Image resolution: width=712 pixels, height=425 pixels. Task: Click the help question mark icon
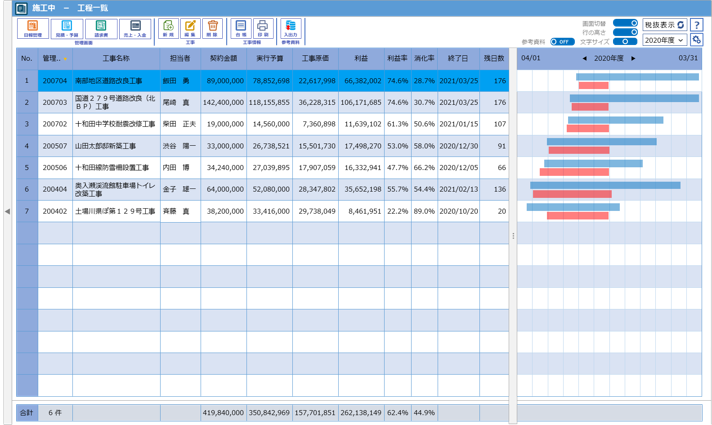click(696, 24)
